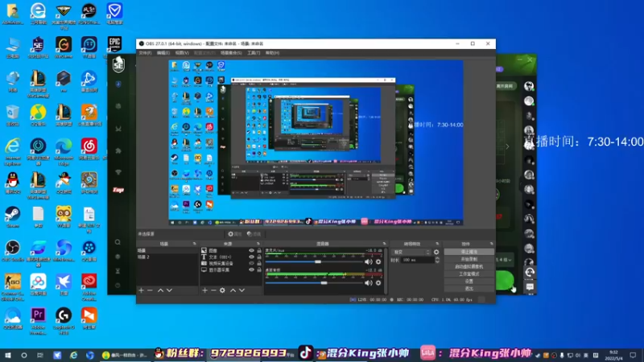
Task: Open the WeGame desktop icon
Action: click(x=64, y=47)
